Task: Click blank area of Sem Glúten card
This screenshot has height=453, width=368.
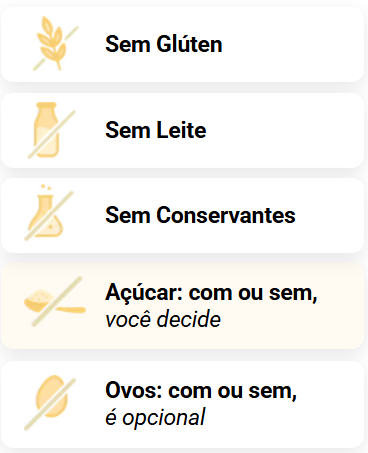Action: pos(293,44)
